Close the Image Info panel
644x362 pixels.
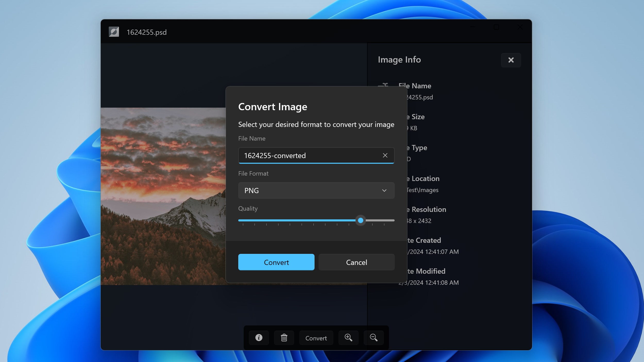(511, 60)
